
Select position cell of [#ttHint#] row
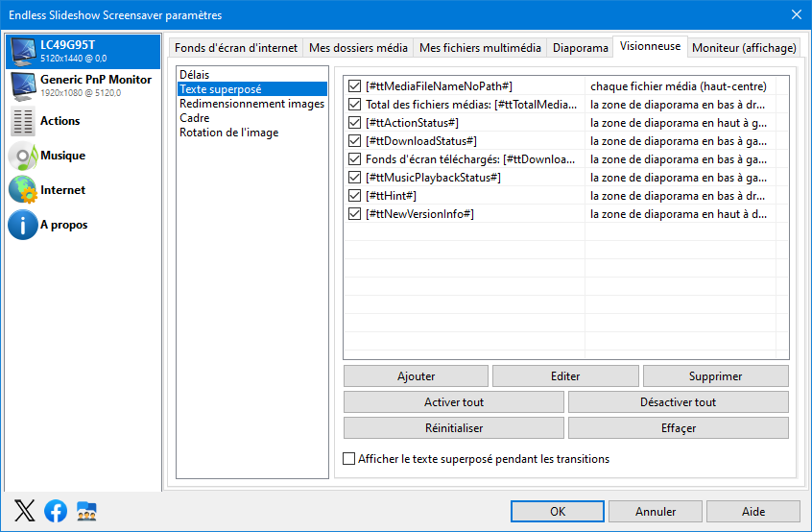pos(680,196)
